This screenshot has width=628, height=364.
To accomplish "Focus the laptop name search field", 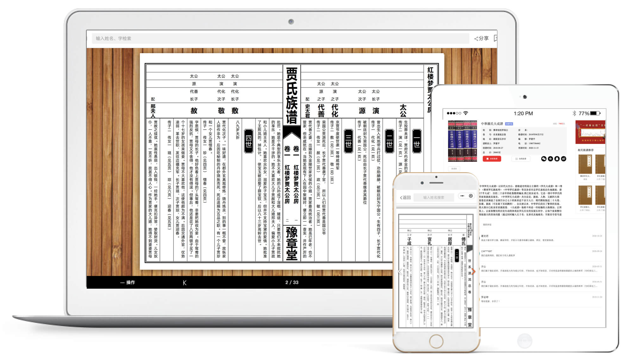I will [280, 38].
